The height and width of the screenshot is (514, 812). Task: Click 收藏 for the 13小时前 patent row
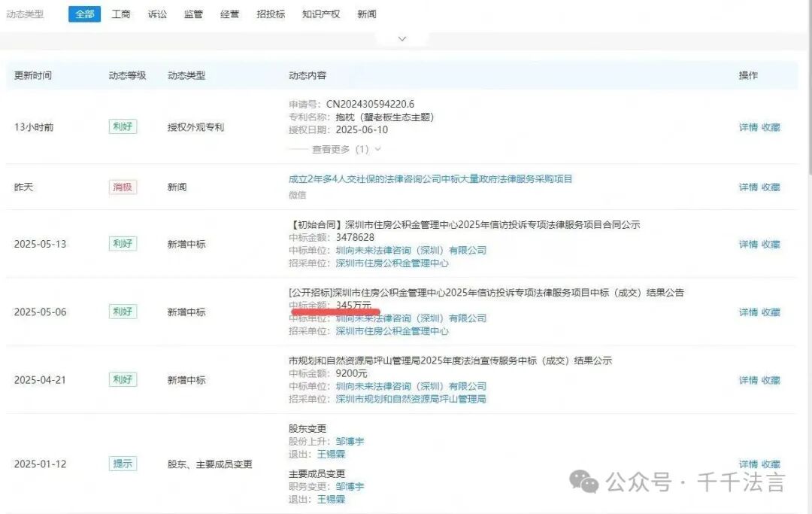point(771,127)
